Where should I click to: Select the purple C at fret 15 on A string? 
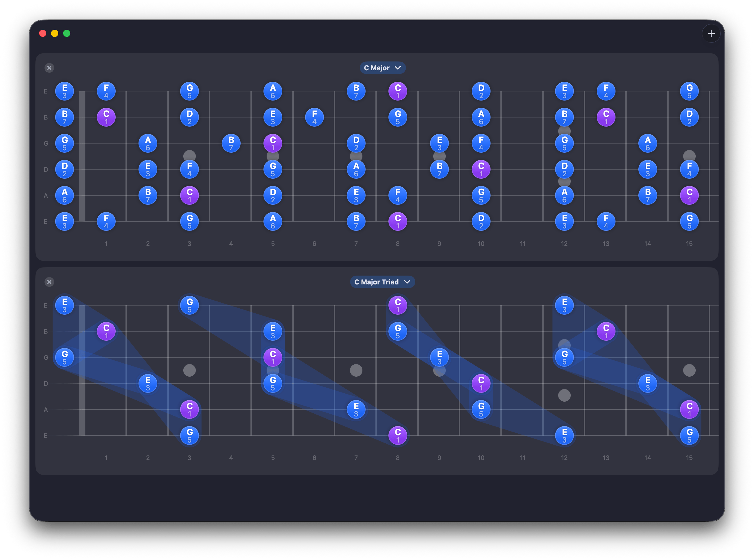pyautogui.click(x=689, y=195)
